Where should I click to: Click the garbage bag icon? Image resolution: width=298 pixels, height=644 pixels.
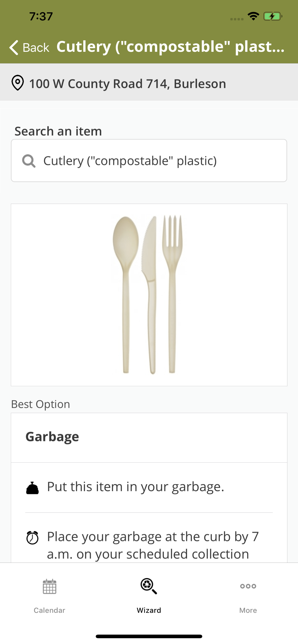[32, 488]
